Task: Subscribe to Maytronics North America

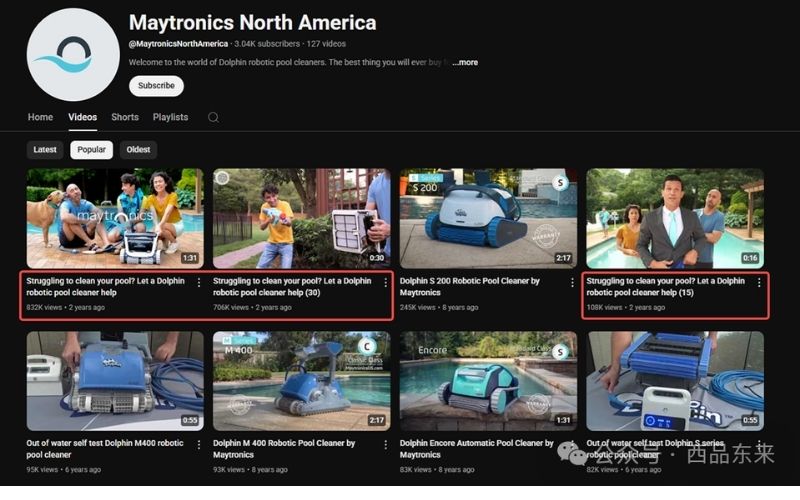Action: tap(156, 86)
